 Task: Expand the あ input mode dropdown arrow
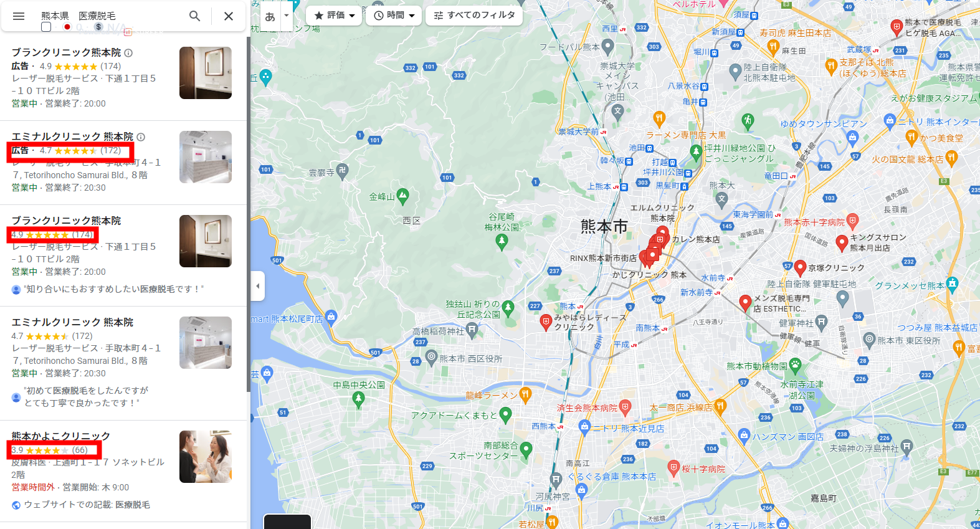point(287,15)
